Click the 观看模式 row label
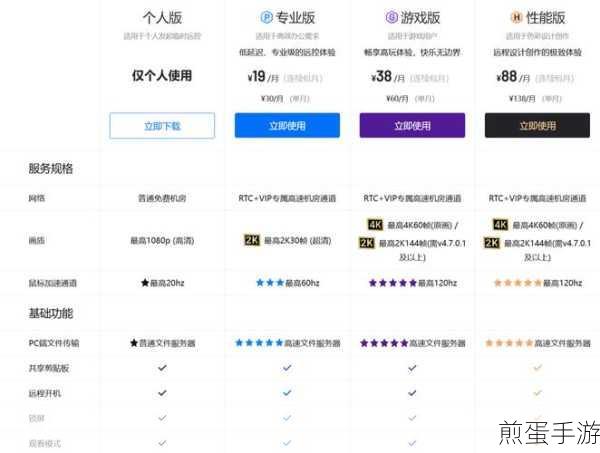 [45, 443]
